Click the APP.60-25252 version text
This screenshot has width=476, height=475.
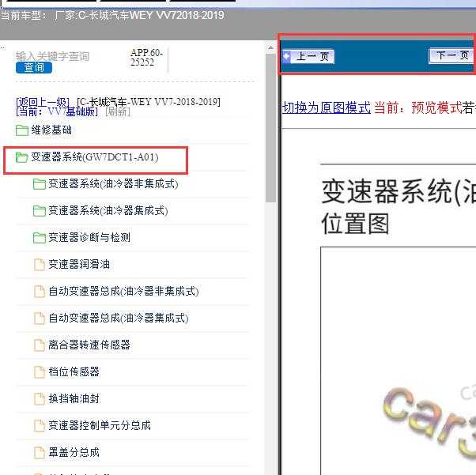146,58
